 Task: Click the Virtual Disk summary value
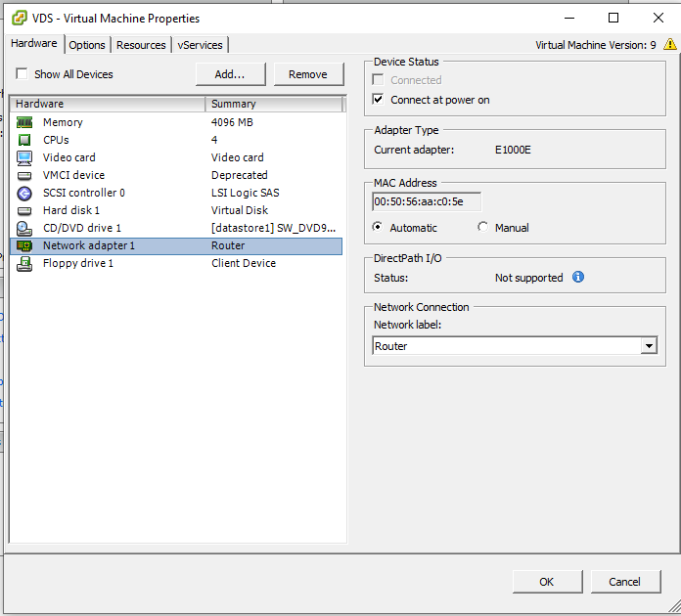(x=240, y=210)
